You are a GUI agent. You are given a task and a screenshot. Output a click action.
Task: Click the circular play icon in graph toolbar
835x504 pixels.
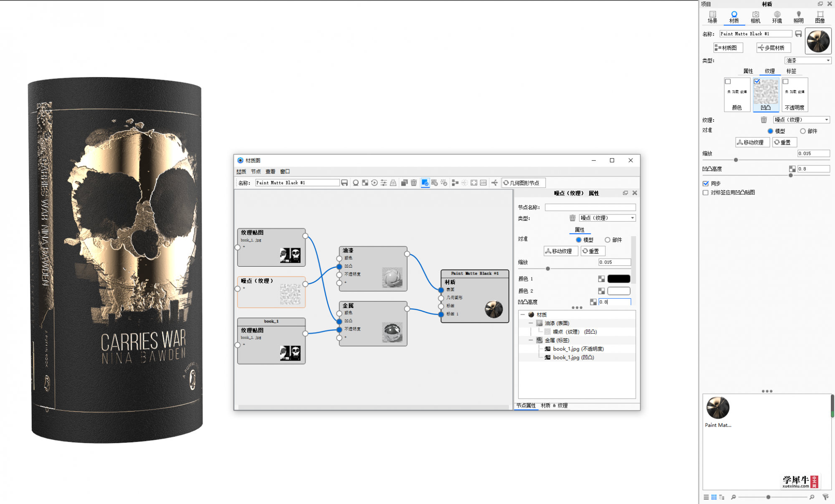click(374, 183)
